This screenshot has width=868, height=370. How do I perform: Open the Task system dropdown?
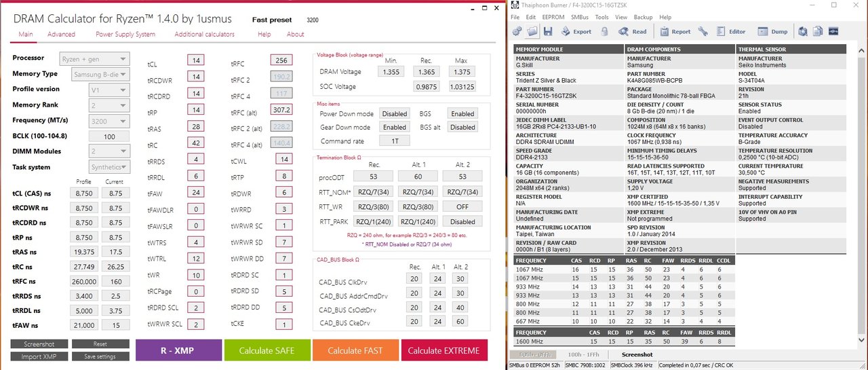[x=110, y=167]
